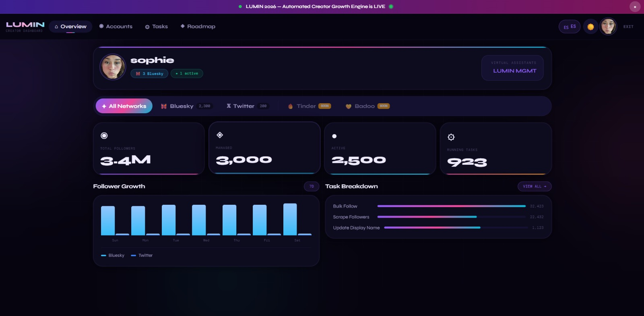The width and height of the screenshot is (644, 316).
Task: Click the Running Tasks gear icon
Action: point(451,137)
